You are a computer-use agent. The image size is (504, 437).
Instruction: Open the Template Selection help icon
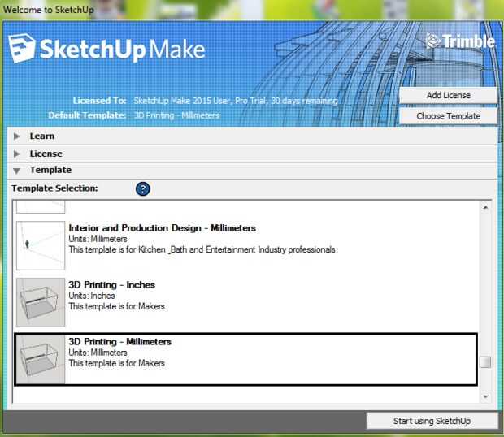pyautogui.click(x=143, y=188)
